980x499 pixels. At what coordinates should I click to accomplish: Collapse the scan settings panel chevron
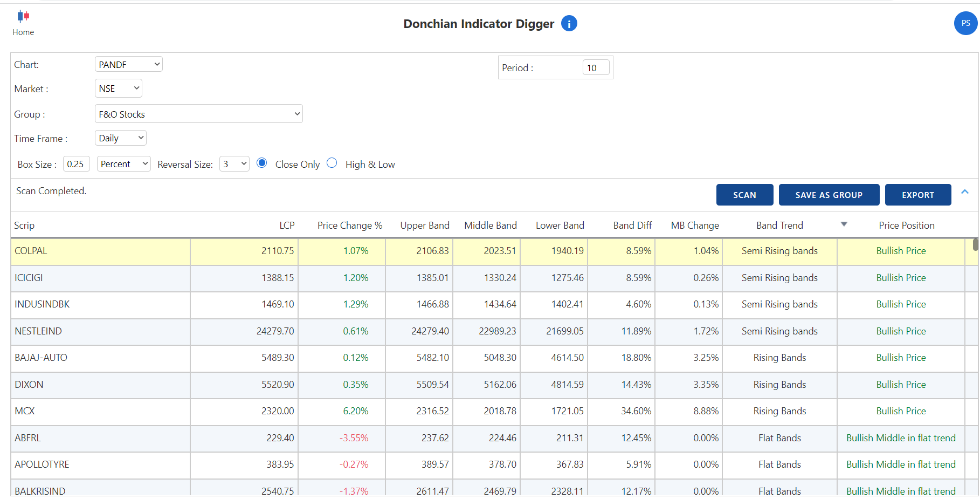(965, 192)
